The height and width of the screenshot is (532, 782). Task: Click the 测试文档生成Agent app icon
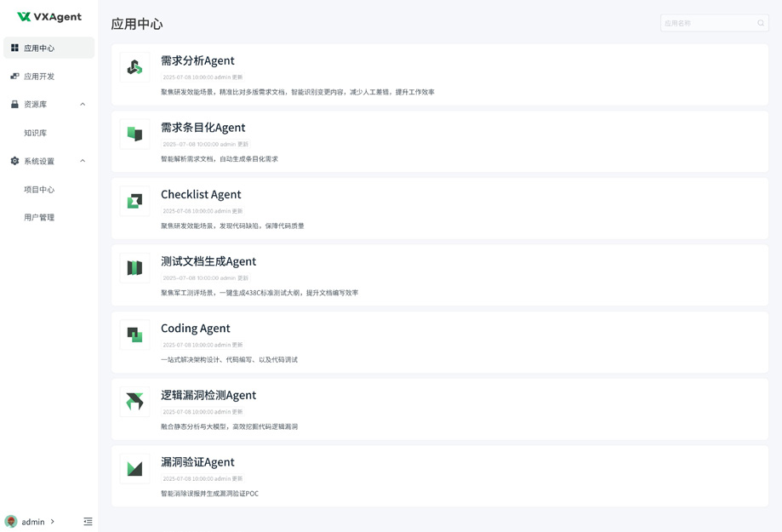(134, 268)
